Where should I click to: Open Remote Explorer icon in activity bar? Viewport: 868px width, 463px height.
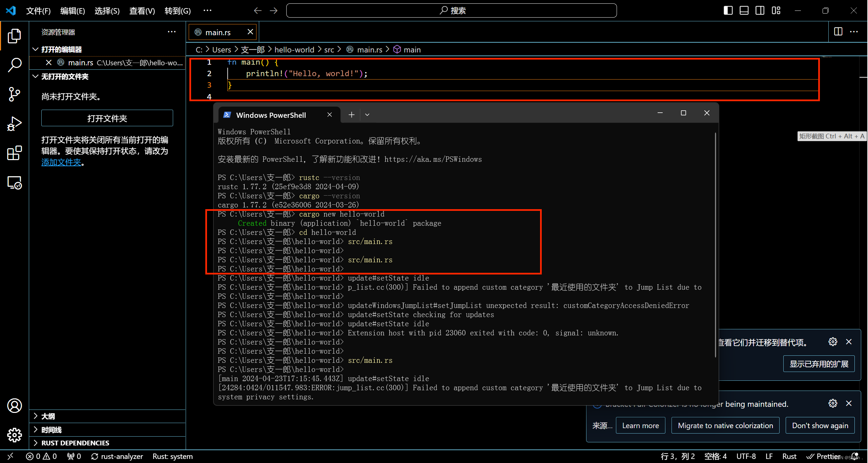coord(14,183)
